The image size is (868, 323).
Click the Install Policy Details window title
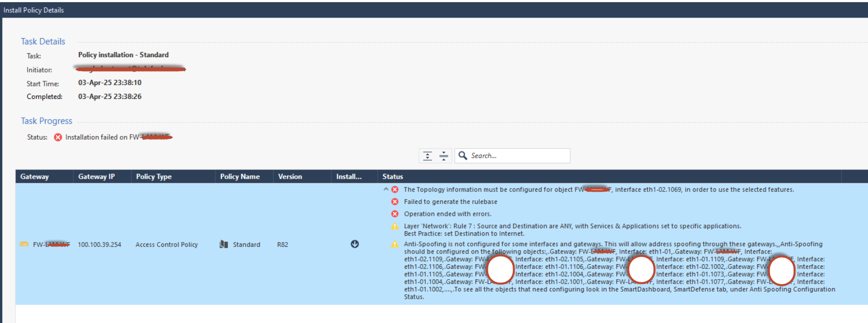(x=33, y=10)
